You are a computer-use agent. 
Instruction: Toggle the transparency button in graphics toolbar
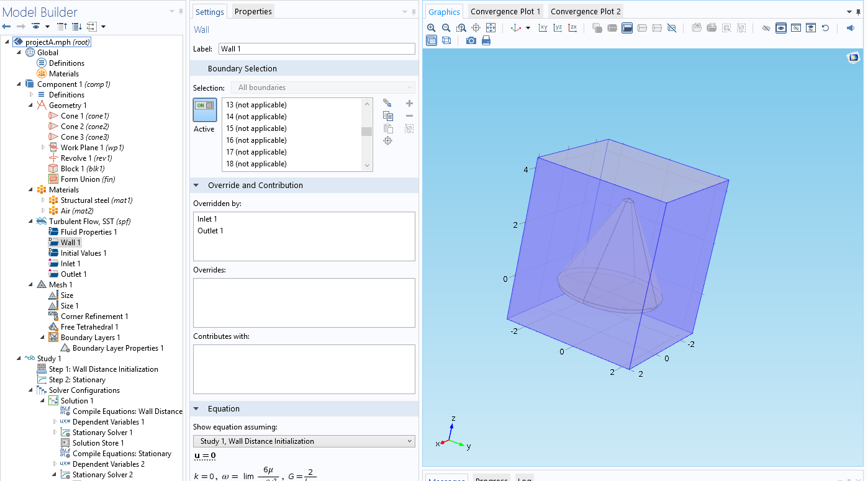pyautogui.click(x=432, y=40)
